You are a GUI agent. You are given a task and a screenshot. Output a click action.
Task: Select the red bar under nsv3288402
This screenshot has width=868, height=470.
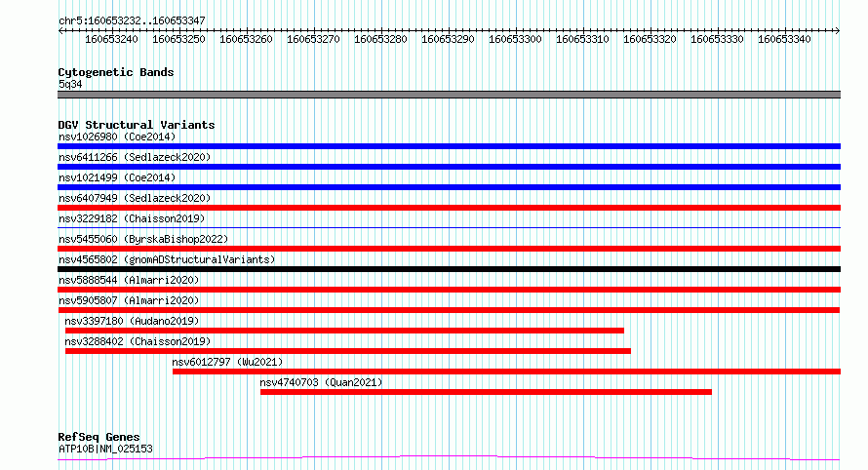[x=347, y=351]
